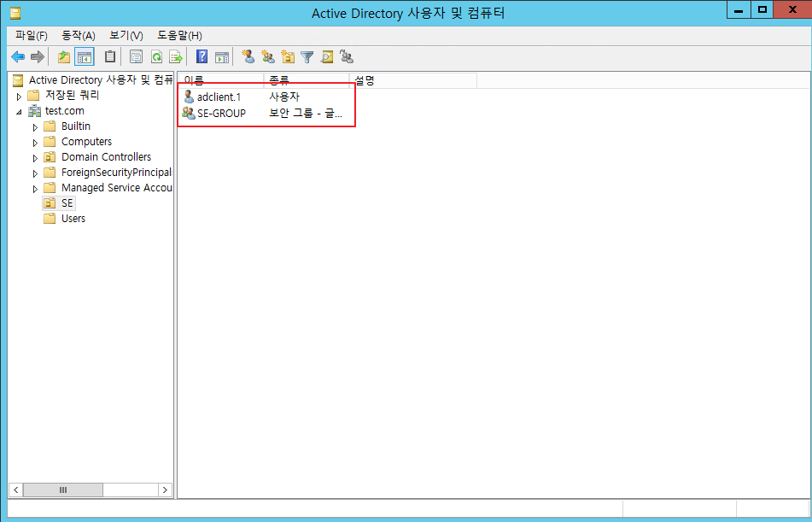Screen dimensions: 812x522
Task: Click the app icon in title bar
Action: pos(15,14)
